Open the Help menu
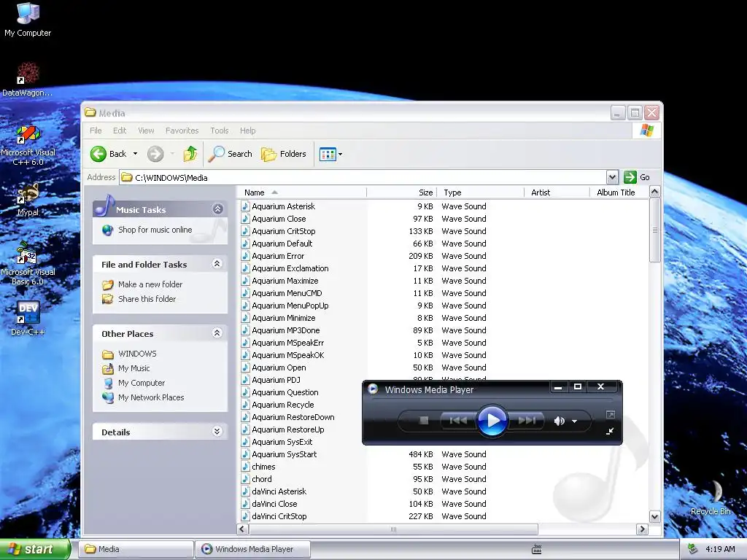This screenshot has height=560, width=747. 248,131
